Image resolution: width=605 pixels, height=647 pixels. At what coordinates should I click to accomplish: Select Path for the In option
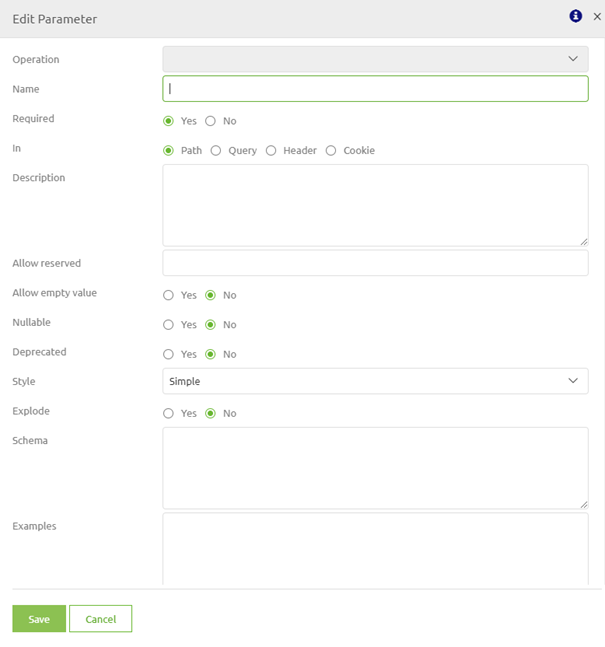pyautogui.click(x=168, y=151)
